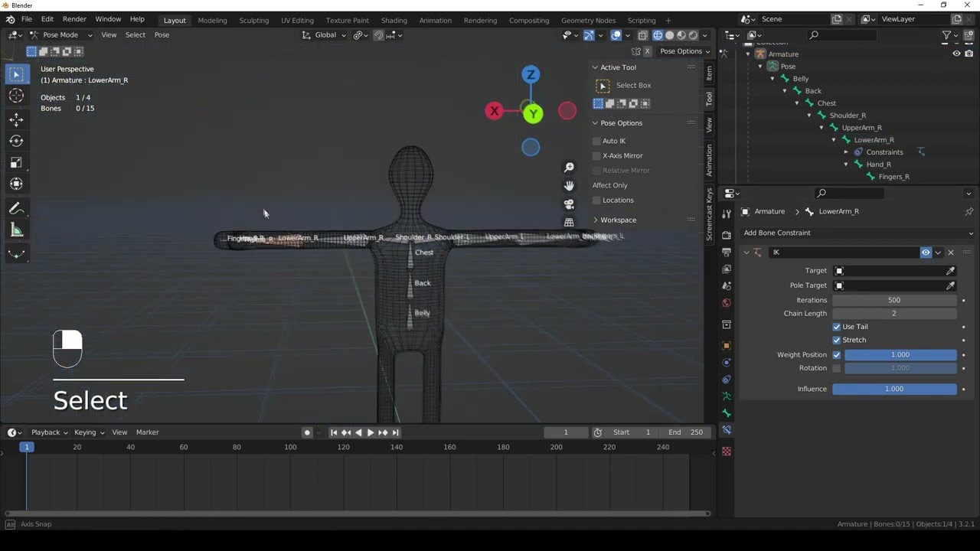Pick IK target with eyedropper

click(950, 271)
